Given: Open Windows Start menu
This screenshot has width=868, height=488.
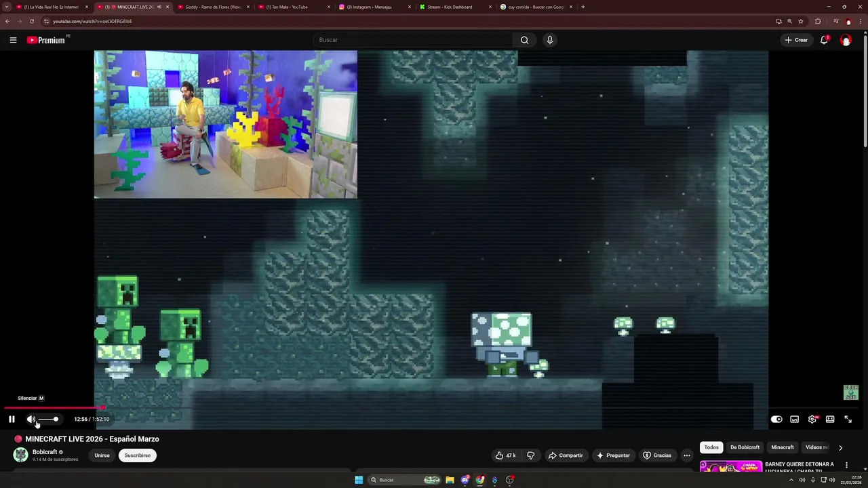Looking at the screenshot, I should point(359,480).
